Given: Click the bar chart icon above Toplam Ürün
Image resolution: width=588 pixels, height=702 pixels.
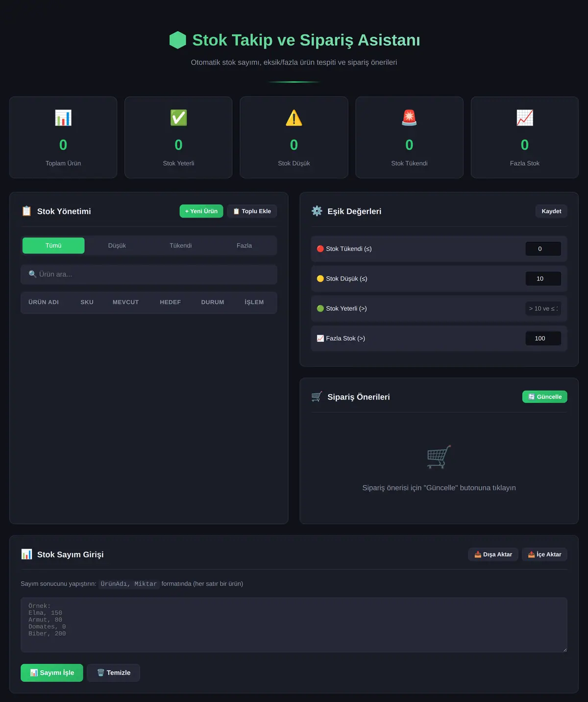Looking at the screenshot, I should click(63, 118).
